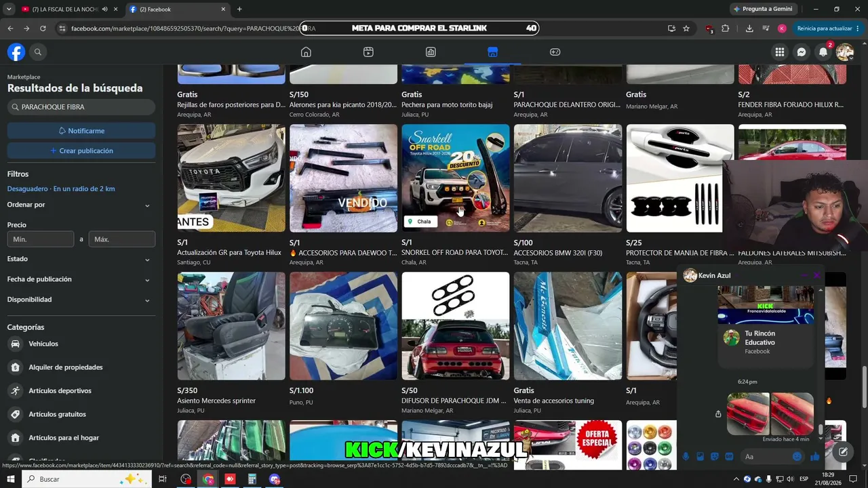The height and width of the screenshot is (488, 868).
Task: Reload the page with the refresh icon
Action: (43, 28)
